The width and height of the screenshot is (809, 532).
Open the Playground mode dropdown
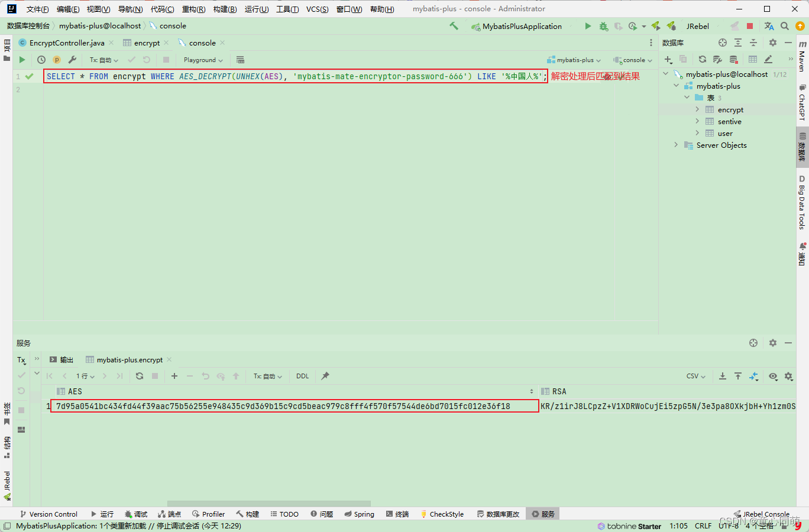click(203, 60)
